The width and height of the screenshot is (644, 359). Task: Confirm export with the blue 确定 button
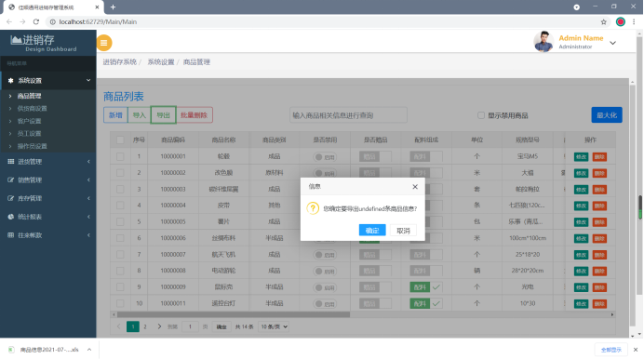tap(372, 230)
